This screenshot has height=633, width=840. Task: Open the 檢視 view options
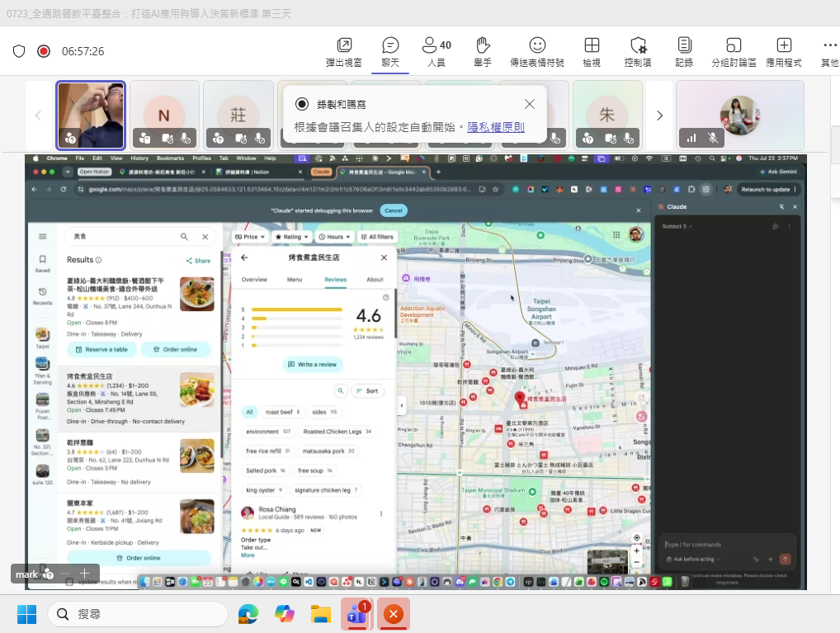pyautogui.click(x=592, y=52)
